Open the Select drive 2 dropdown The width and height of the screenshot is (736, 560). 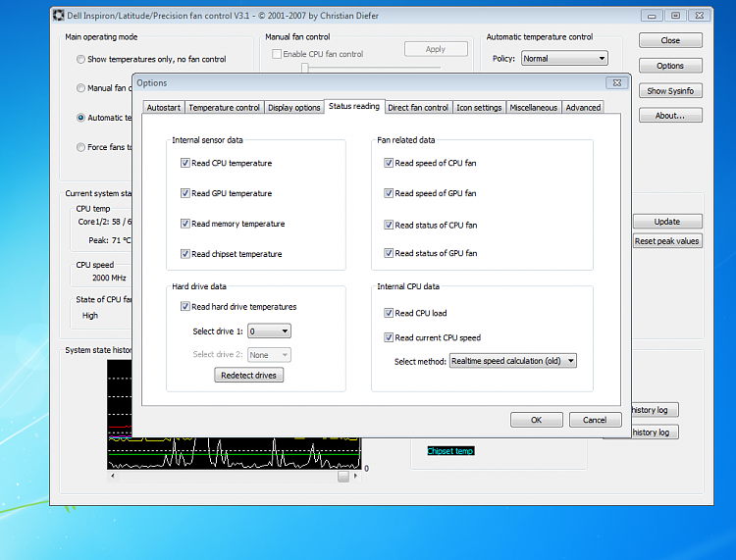[x=269, y=355]
